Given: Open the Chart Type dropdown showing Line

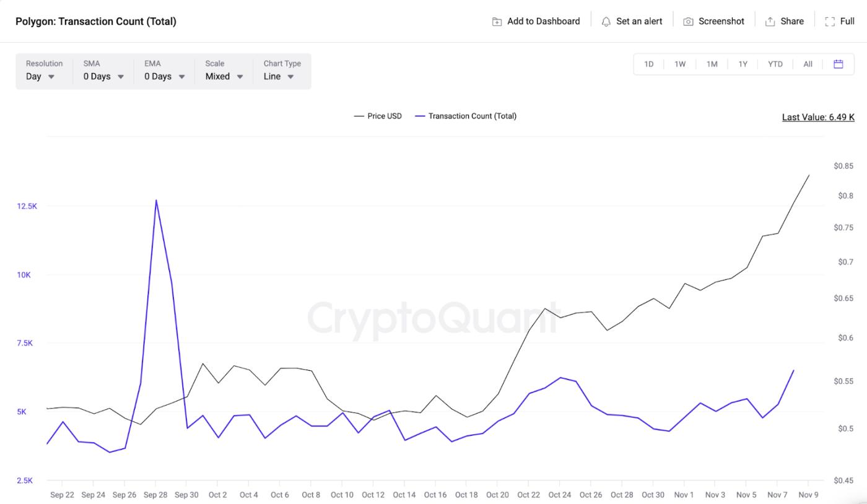Looking at the screenshot, I should pos(278,76).
